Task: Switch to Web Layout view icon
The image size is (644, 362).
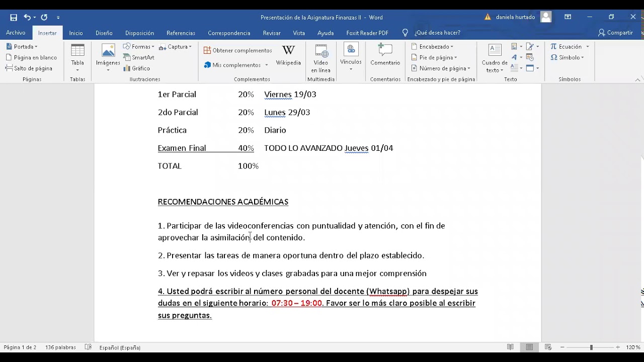Action: point(548,347)
